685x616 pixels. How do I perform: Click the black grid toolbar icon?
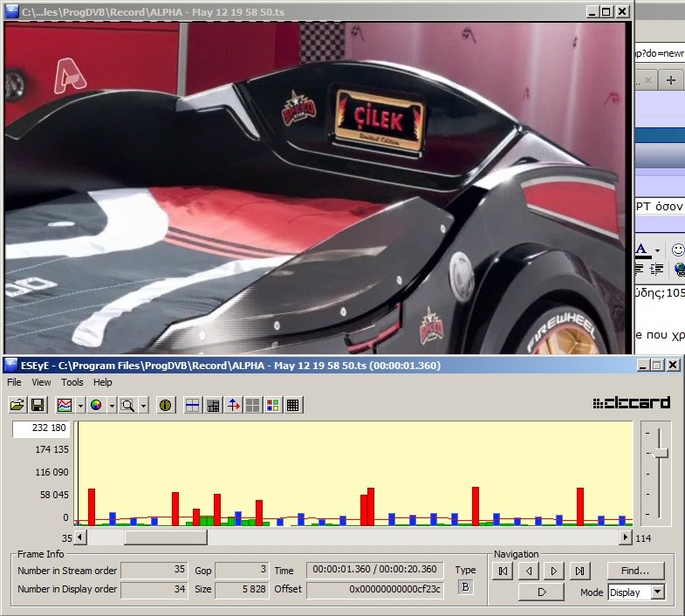[x=293, y=405]
